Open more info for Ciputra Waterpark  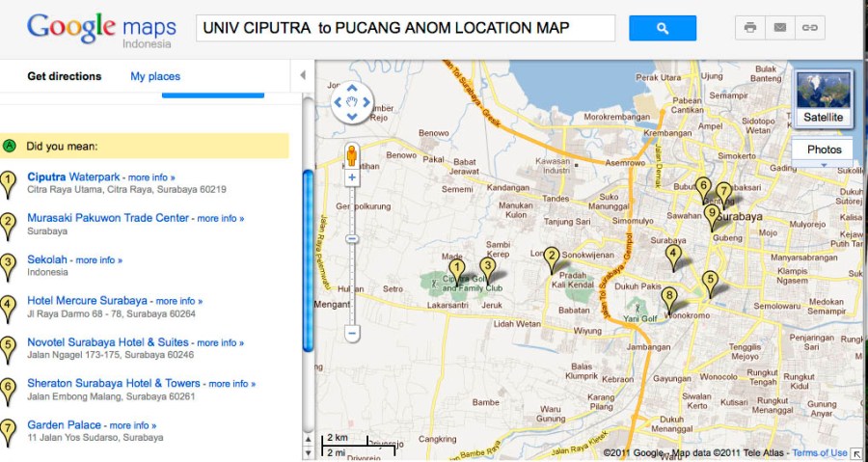pos(151,177)
